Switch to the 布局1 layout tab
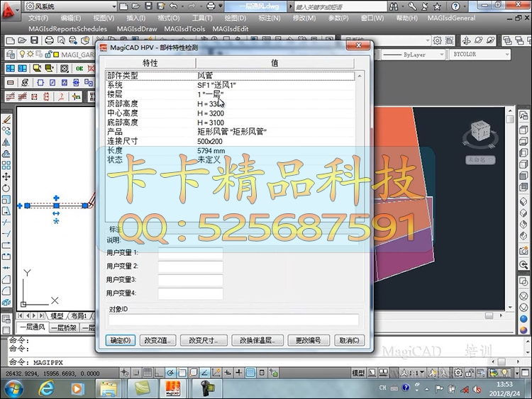This screenshot has height=399, width=532. click(x=79, y=316)
